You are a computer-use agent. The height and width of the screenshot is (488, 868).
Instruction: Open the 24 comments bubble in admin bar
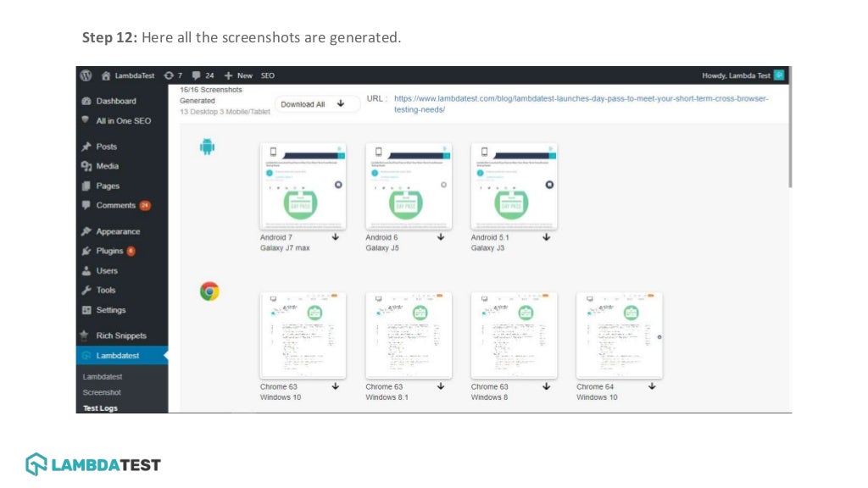(x=203, y=75)
